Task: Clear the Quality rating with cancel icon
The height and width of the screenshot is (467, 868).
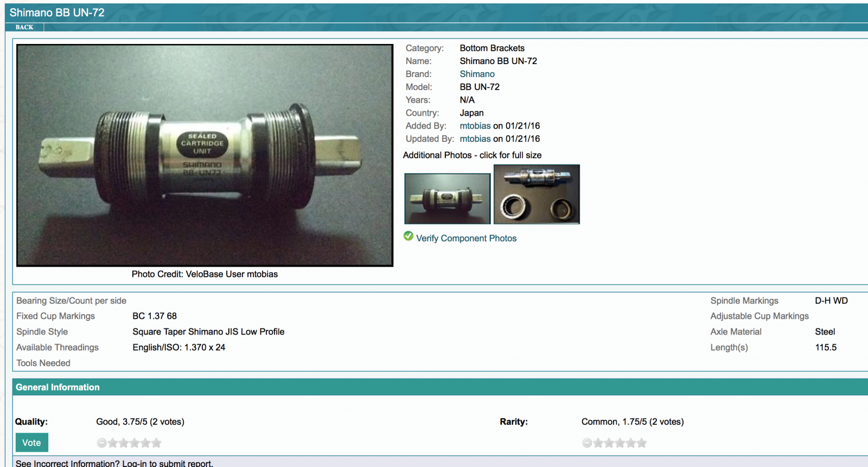Action: click(101, 443)
